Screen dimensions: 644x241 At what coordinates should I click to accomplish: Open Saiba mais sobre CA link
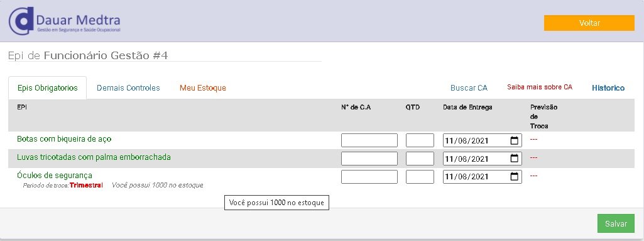click(540, 87)
